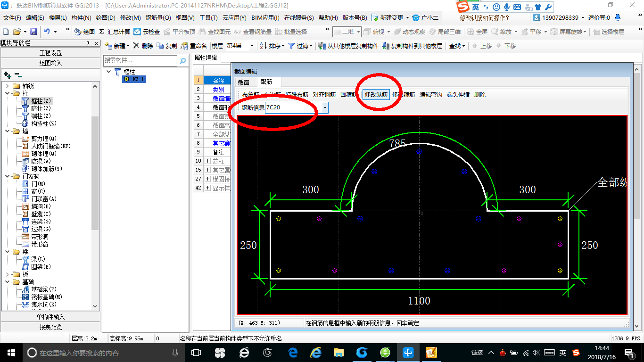
Task: Click the undo arrow icon
Action: (x=47, y=32)
